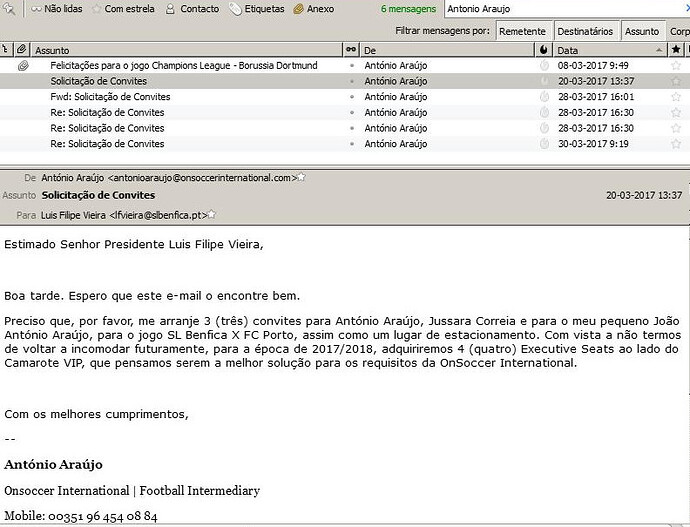Toggle the Etiquetas tags filter
Screen dimensions: 690x527
[257, 9]
